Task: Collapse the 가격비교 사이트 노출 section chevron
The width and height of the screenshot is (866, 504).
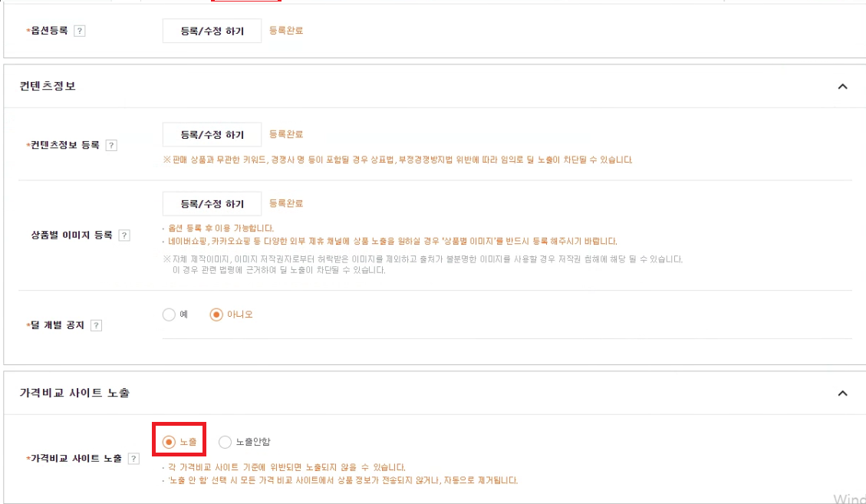Action: point(842,394)
